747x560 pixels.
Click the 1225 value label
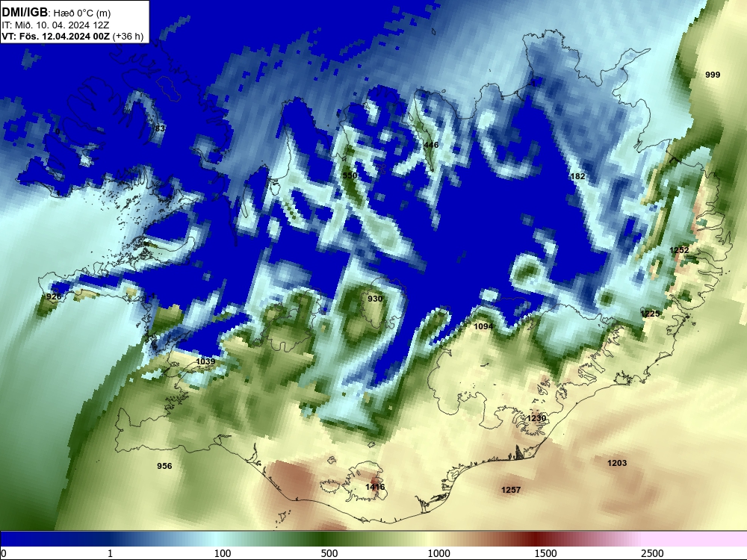click(651, 314)
